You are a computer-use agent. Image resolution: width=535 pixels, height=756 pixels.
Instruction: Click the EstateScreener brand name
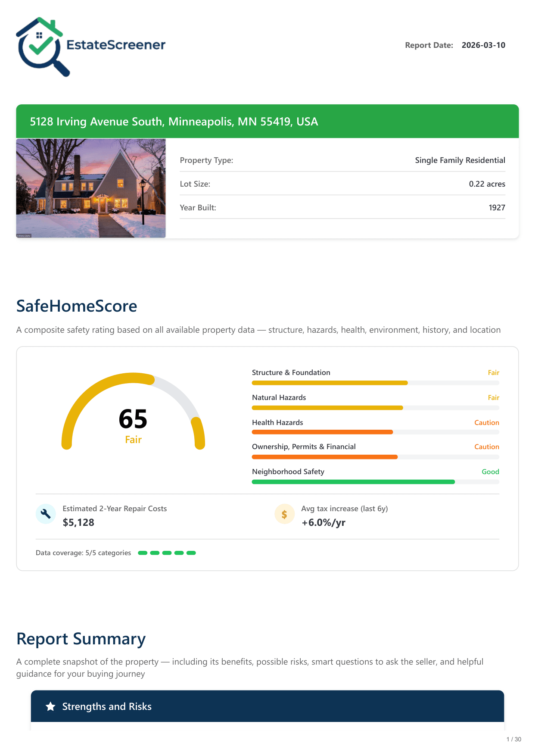[x=116, y=45]
